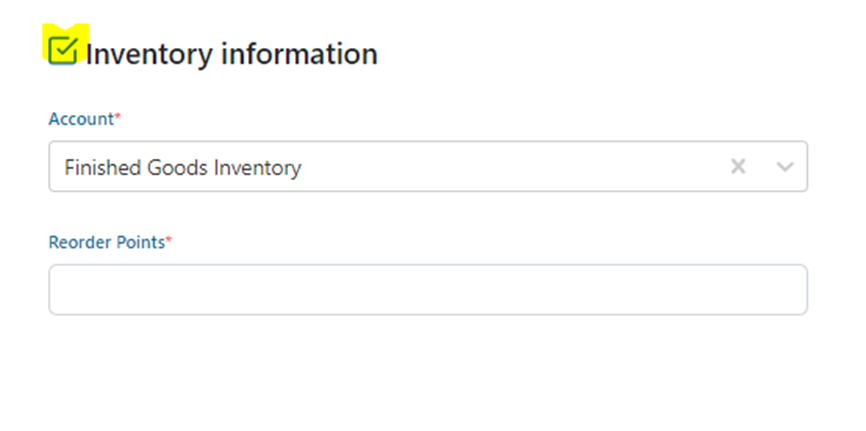Click the Reorder Points label
866x431 pixels.
(106, 242)
